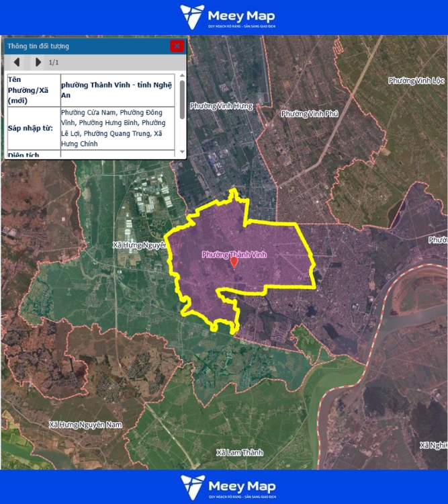Click the bottom Meey Map logo
Image resolution: width=448 pixels, height=504 pixels.
click(x=228, y=487)
